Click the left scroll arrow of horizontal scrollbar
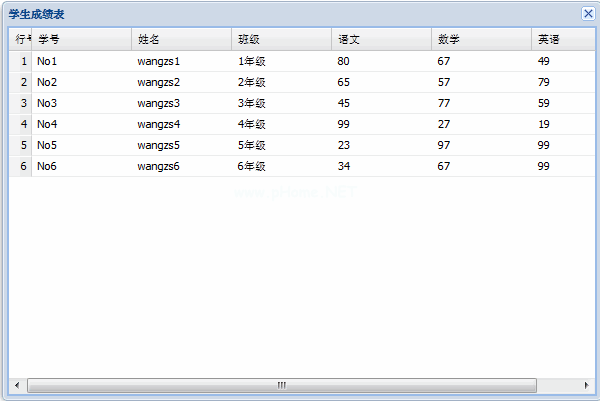The height and width of the screenshot is (401, 600). pyautogui.click(x=16, y=385)
